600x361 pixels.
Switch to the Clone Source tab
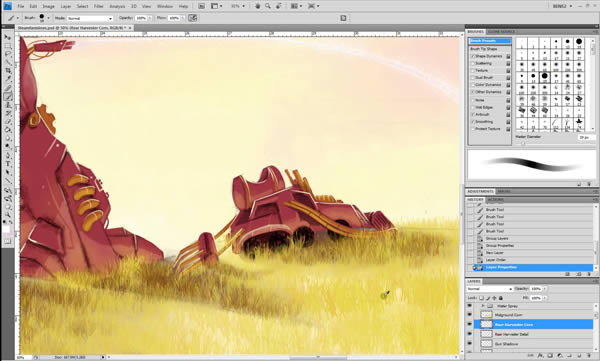(501, 32)
